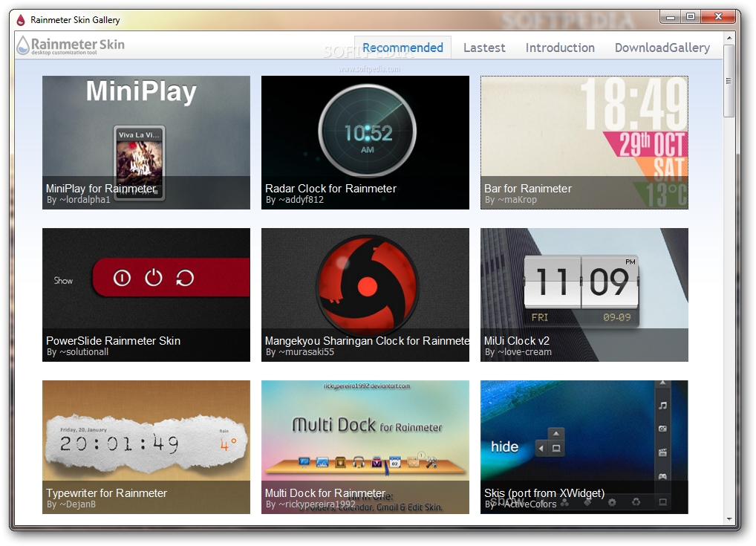Screen dimensions: 756x546
Task: Open the Typewriter for Rainmeter skin
Action: [146, 447]
